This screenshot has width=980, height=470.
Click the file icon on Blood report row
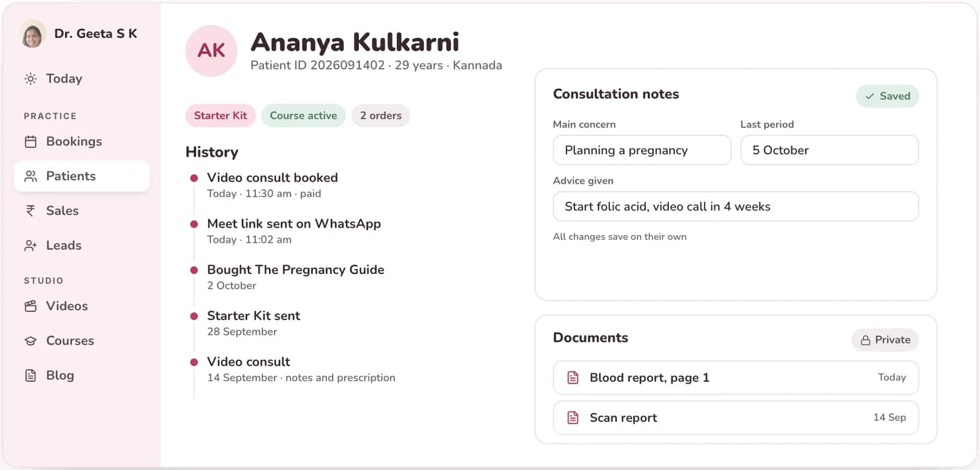[x=573, y=378]
